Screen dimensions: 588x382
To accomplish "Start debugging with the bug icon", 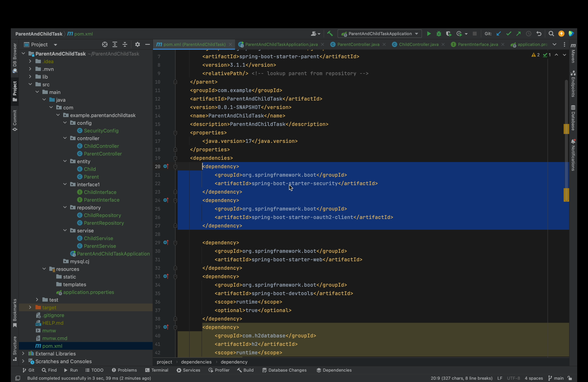I will 439,34.
